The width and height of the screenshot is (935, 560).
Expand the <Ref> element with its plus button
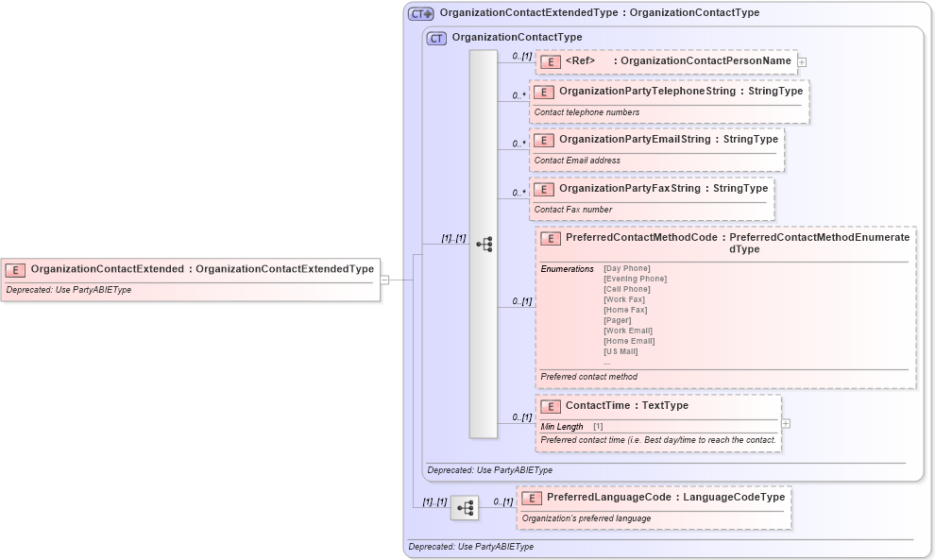[801, 60]
